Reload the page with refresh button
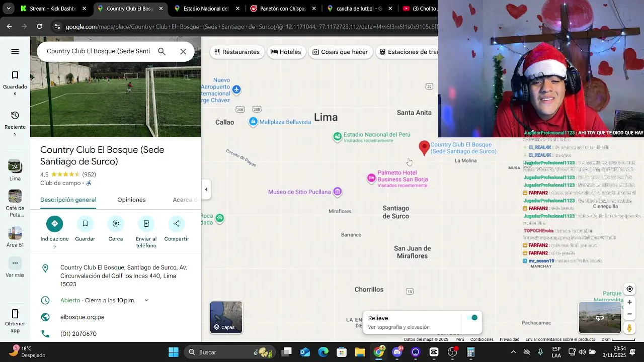644x362 pixels. [x=39, y=27]
